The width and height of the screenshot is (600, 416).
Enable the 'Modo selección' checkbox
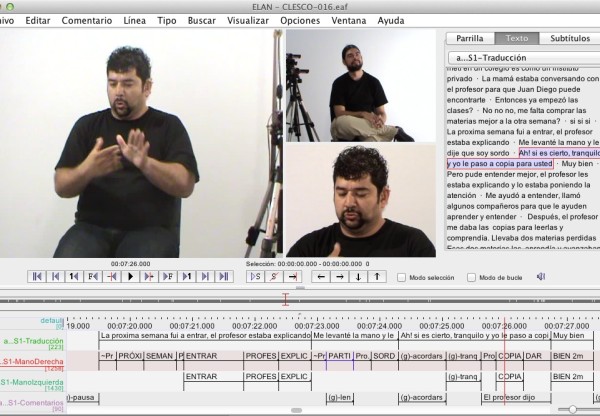tap(402, 277)
